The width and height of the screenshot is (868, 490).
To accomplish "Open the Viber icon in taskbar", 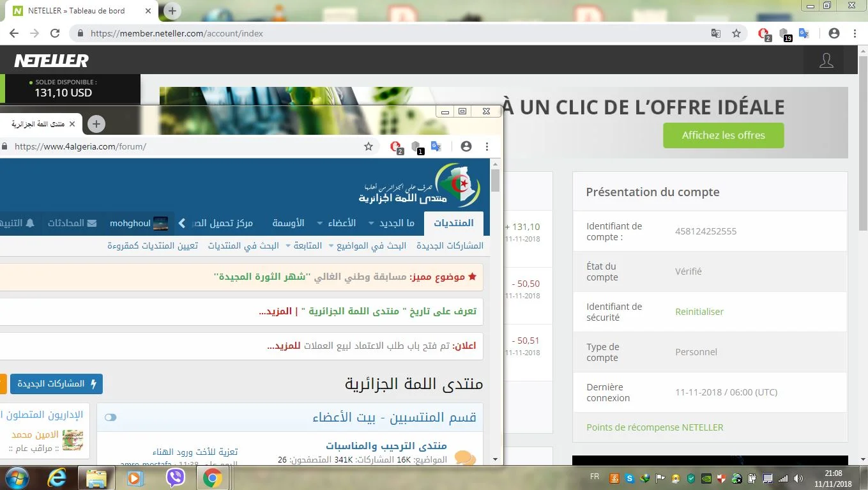I will (x=175, y=477).
